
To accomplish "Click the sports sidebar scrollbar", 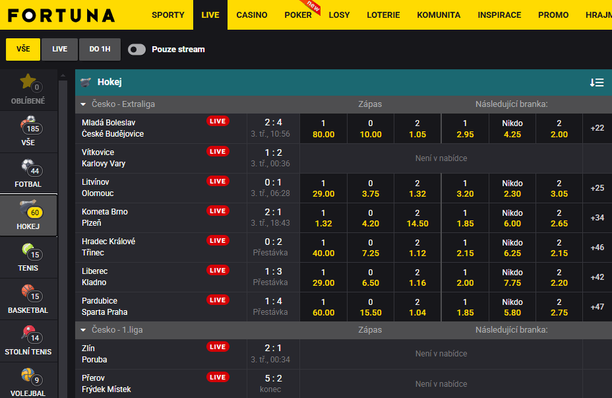I will click(x=63, y=234).
